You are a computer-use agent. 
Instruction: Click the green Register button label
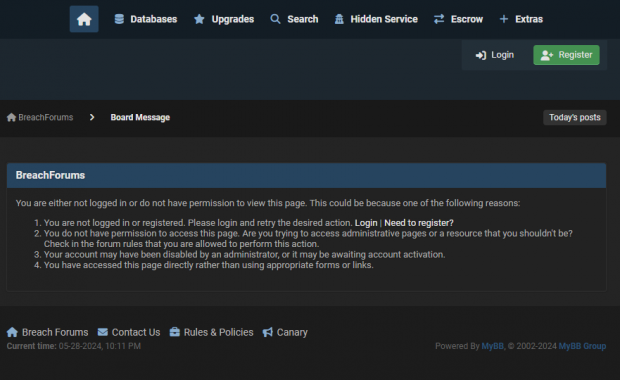575,55
